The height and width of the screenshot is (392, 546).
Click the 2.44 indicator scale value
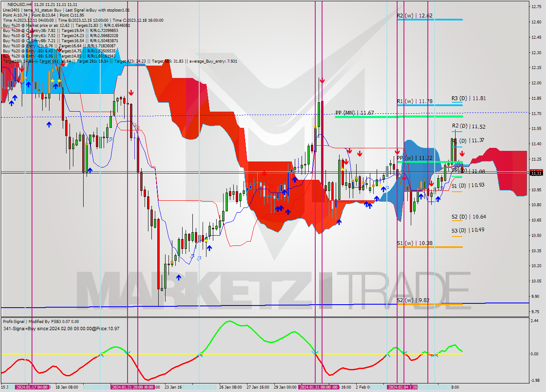(x=535, y=320)
